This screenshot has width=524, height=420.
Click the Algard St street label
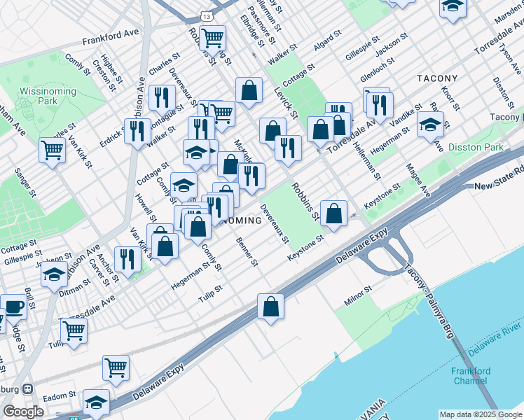[327, 40]
